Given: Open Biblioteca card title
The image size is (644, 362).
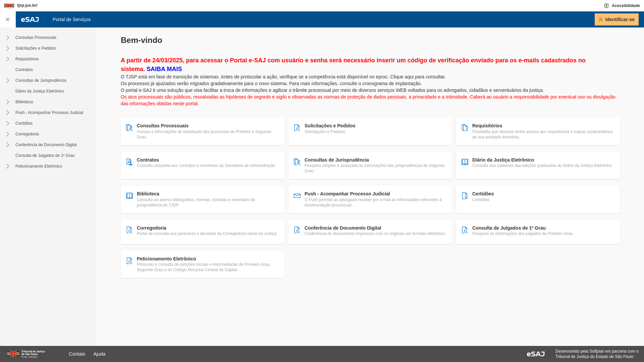Looking at the screenshot, I should click(x=148, y=194).
